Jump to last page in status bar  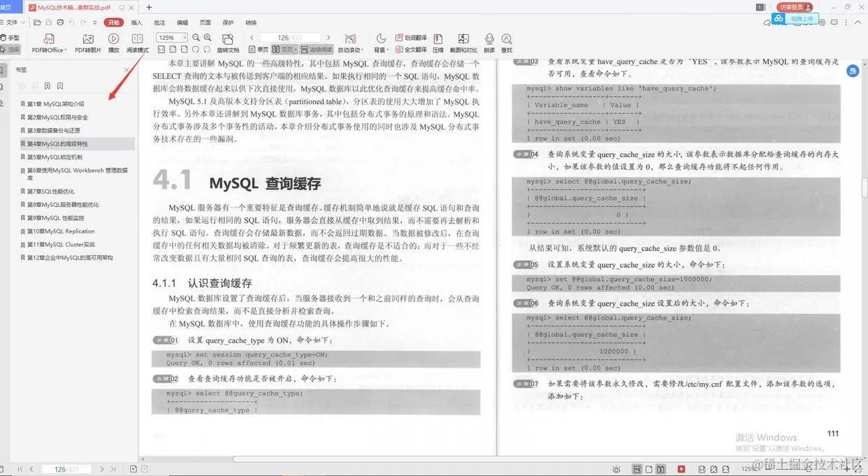114,469
